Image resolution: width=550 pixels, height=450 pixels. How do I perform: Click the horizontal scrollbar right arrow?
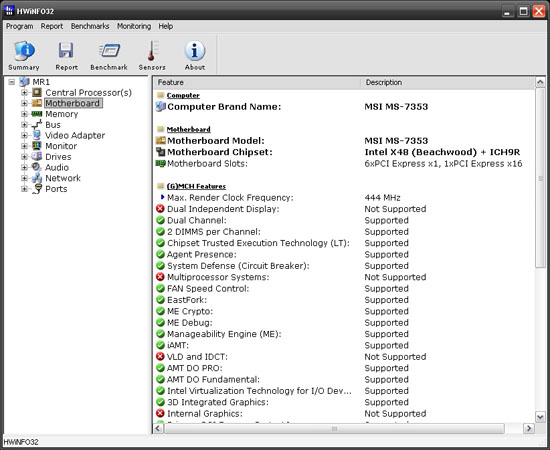(529, 428)
